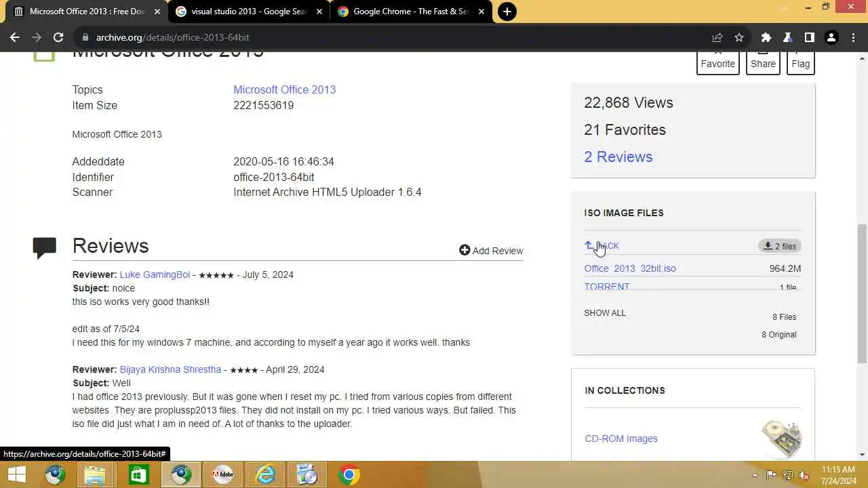Click the '8 Original' count text
This screenshot has width=868, height=488.
(x=778, y=335)
